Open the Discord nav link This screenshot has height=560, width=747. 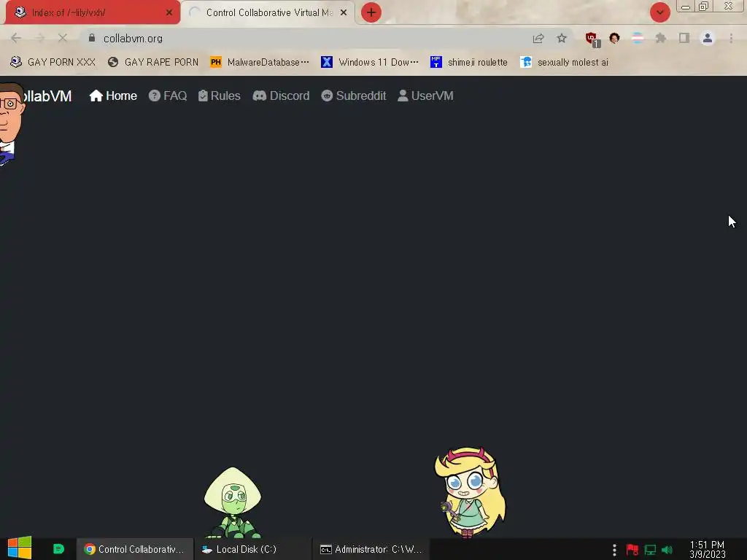(281, 96)
